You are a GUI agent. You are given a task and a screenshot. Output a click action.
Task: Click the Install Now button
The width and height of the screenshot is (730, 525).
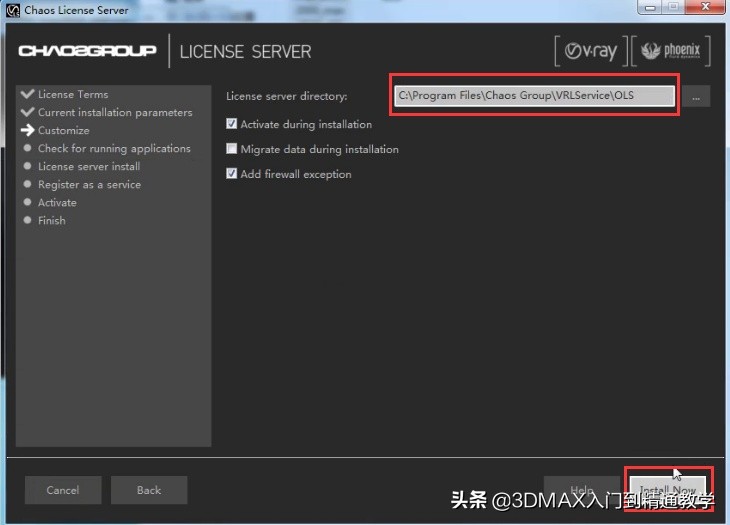tap(668, 490)
